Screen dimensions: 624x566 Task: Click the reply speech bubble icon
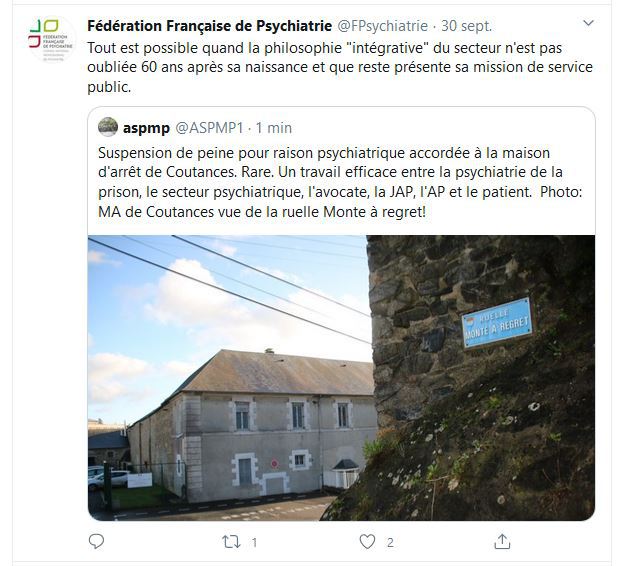tap(96, 541)
